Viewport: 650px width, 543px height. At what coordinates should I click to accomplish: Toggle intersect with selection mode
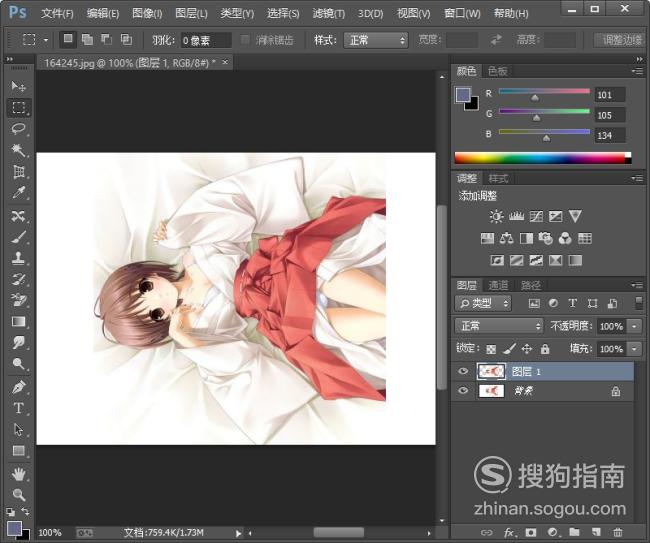(x=126, y=39)
